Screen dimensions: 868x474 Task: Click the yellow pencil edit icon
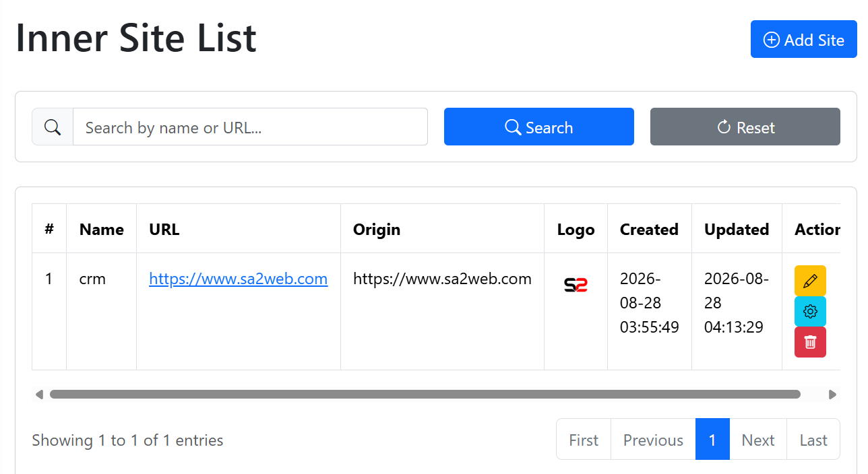pyautogui.click(x=810, y=280)
